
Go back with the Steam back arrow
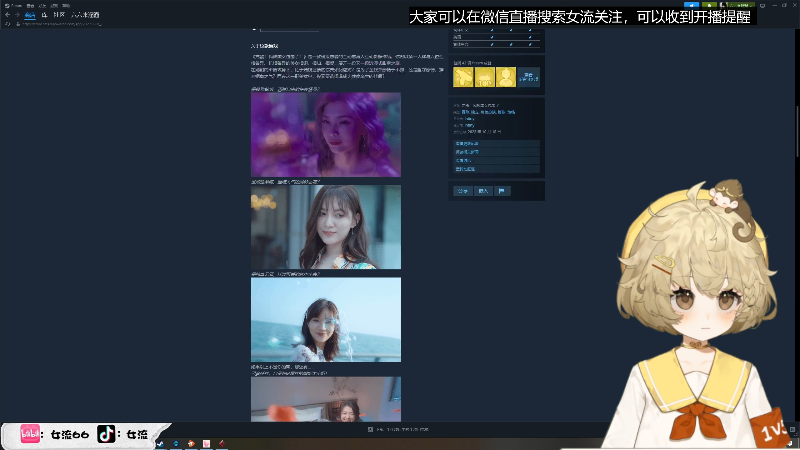[x=7, y=15]
